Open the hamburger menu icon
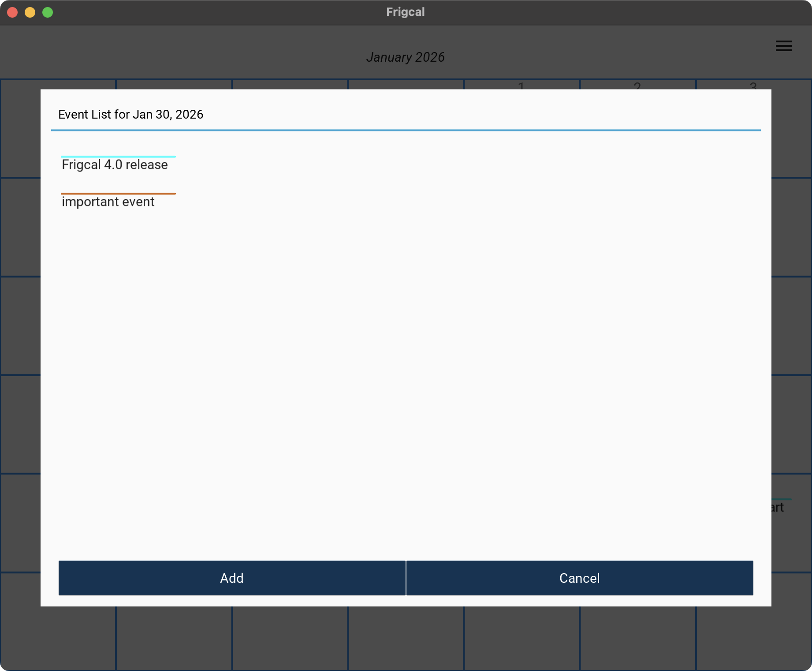The image size is (812, 671). (x=783, y=46)
